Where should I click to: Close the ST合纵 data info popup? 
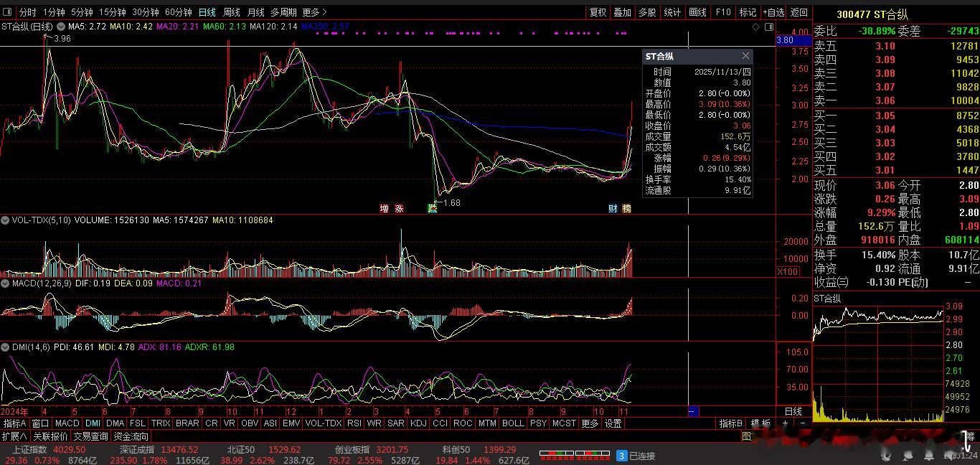pos(745,56)
